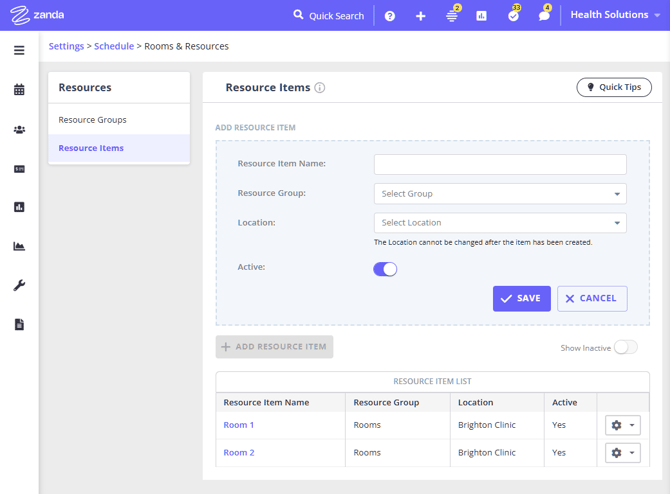Select Resource Groups in the side menu

[92, 120]
